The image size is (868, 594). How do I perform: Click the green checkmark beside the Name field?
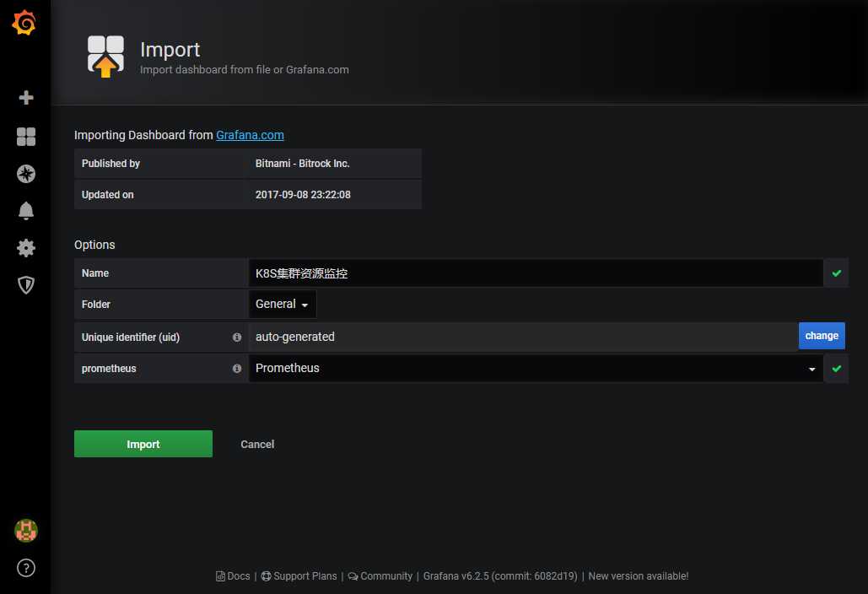point(837,273)
